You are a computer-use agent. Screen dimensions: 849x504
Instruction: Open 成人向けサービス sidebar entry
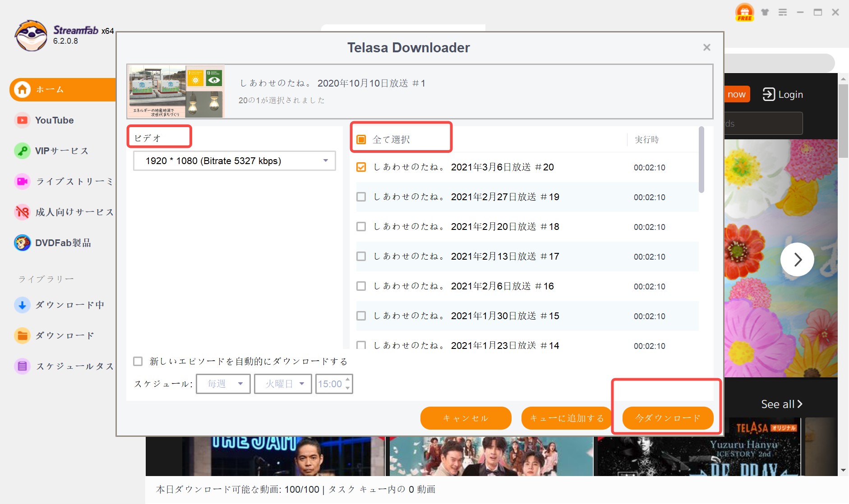tap(74, 212)
